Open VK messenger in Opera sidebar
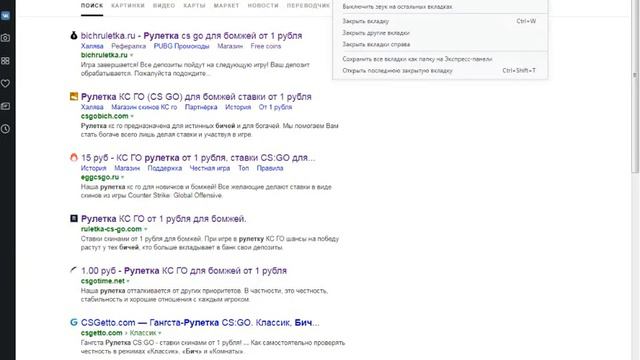Screen dimensions: 640x360 [5, 16]
